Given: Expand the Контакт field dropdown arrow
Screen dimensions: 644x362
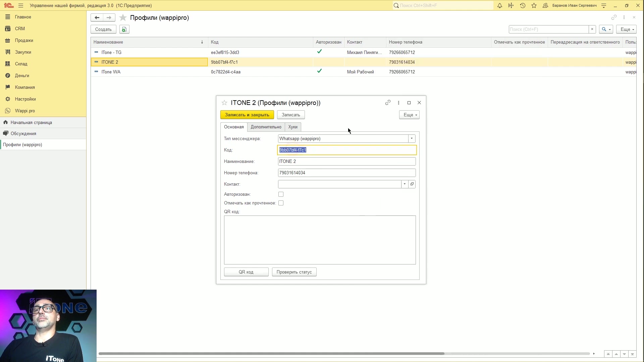Looking at the screenshot, I should click(x=405, y=184).
